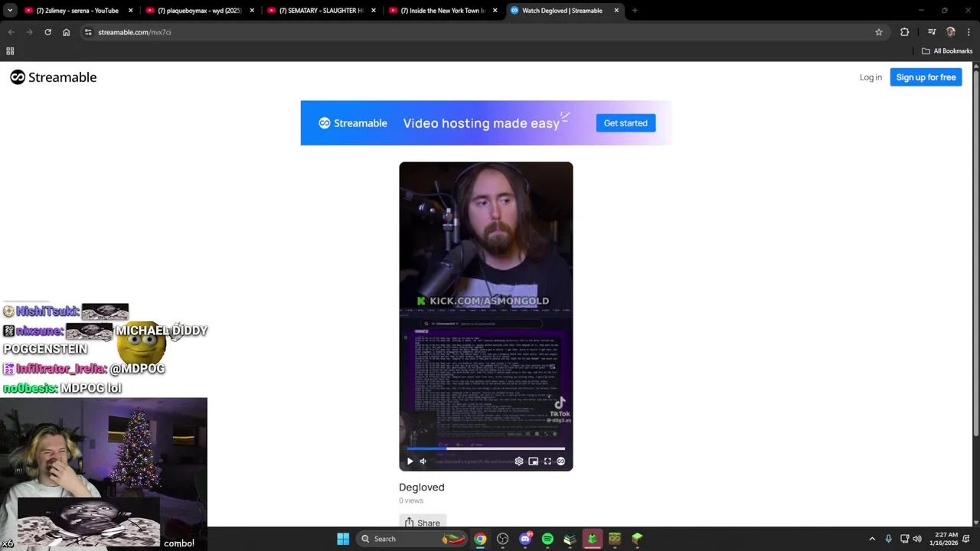Screen dimensions: 980x551
Task: Seek in the video progress bar
Action: click(x=485, y=449)
